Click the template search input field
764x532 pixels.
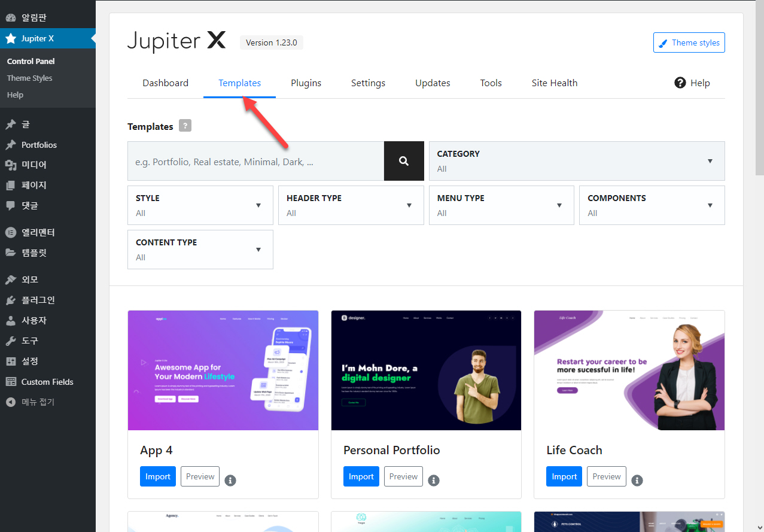255,161
